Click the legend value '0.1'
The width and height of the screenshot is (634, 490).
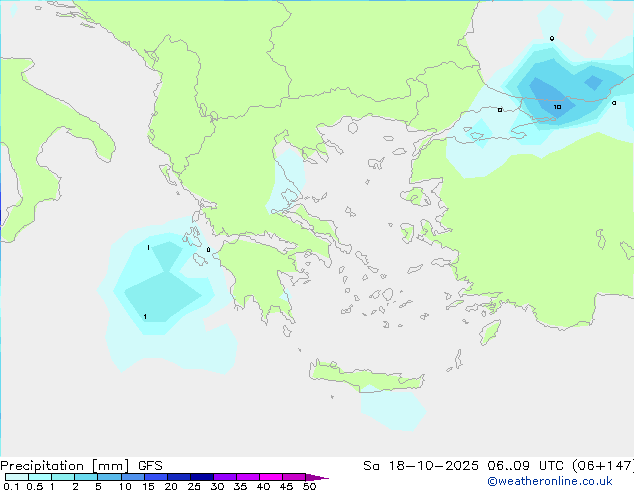[11, 486]
